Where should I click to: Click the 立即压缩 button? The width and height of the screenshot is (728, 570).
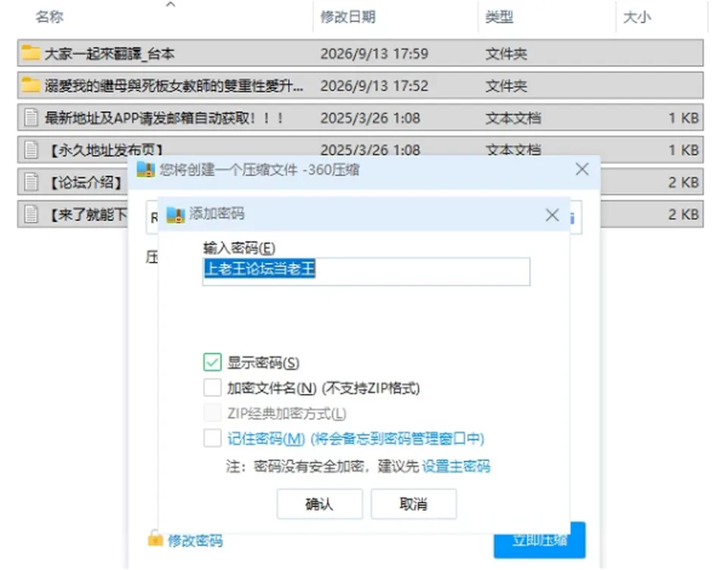click(x=539, y=540)
